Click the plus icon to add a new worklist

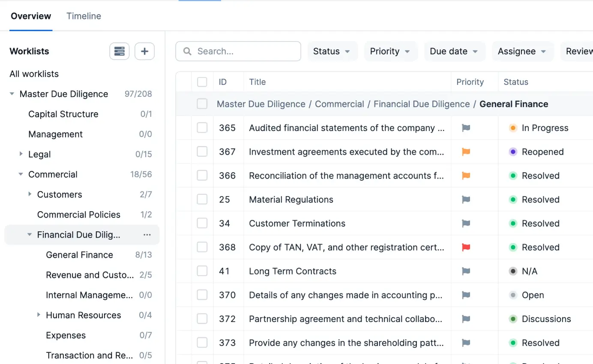(x=144, y=51)
